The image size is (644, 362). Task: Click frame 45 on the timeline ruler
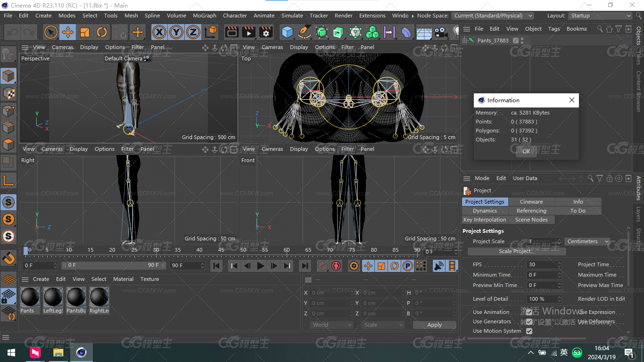(221, 250)
